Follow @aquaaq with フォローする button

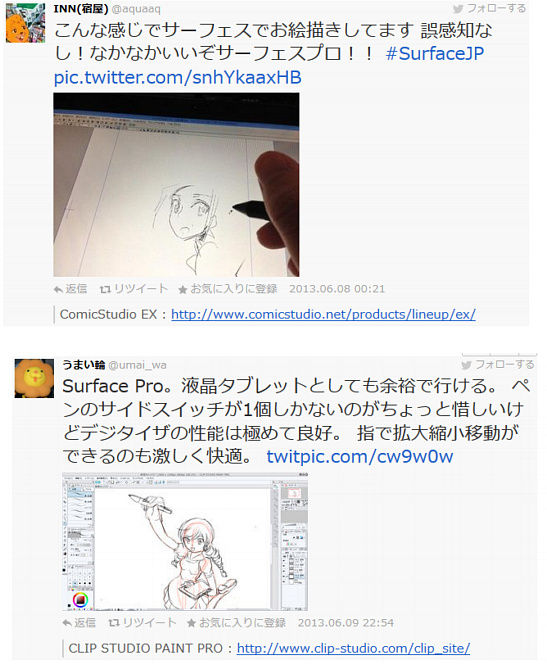pyautogui.click(x=489, y=8)
